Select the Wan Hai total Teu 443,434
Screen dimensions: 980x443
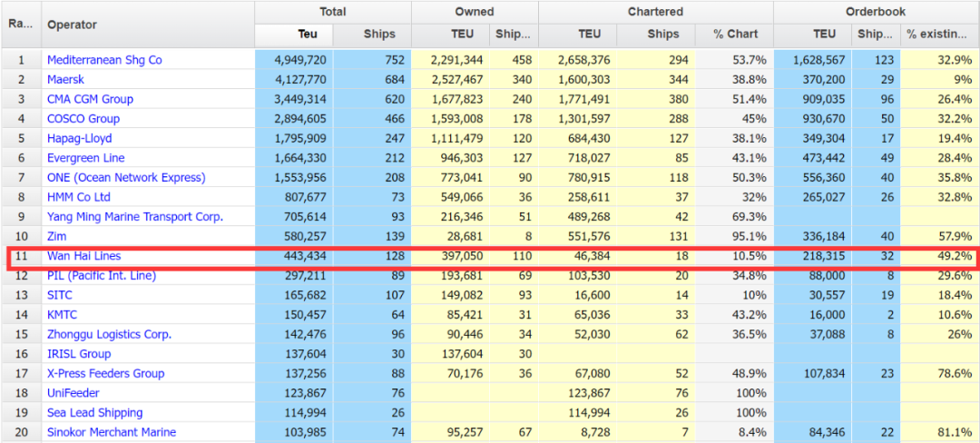(x=305, y=256)
